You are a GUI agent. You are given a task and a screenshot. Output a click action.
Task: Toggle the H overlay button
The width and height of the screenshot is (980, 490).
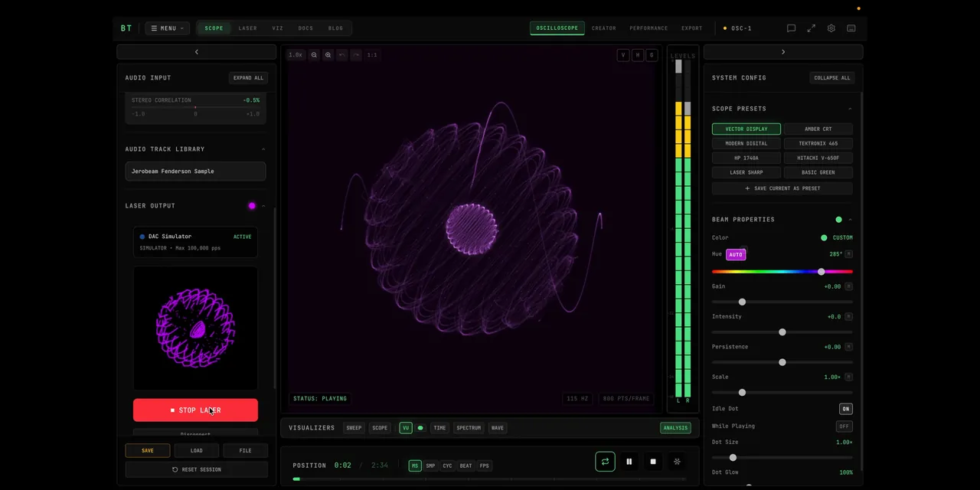(x=637, y=55)
